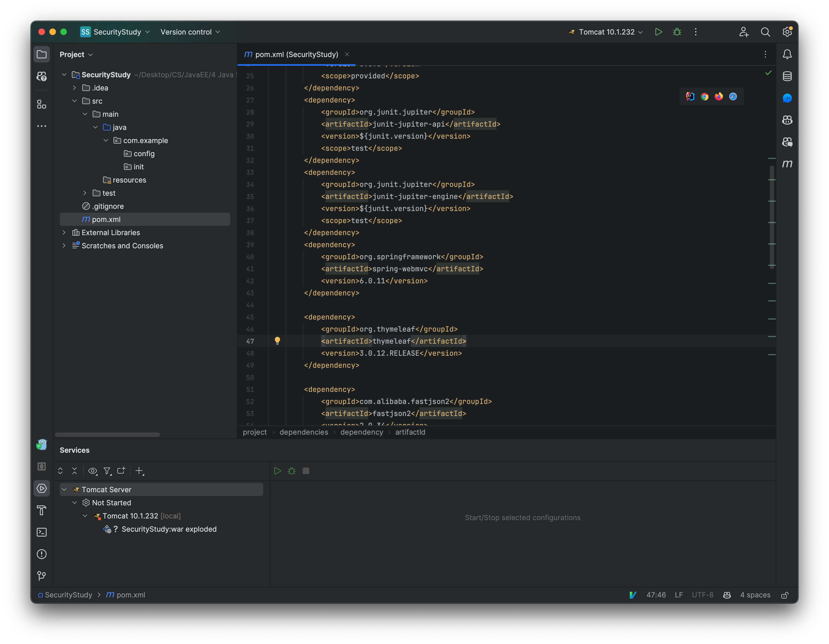The height and width of the screenshot is (644, 829).
Task: Open the Tomcat 10.1.232 run configuration dropdown
Action: pos(605,32)
